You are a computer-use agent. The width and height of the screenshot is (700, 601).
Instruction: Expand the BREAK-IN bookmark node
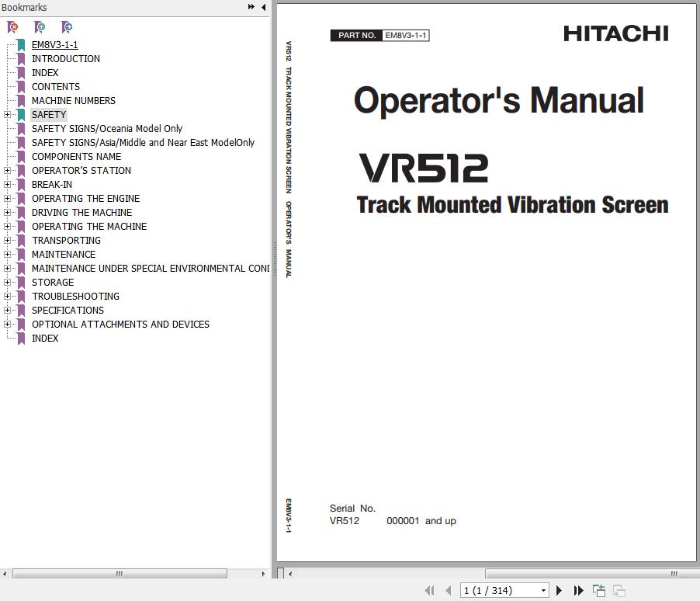[7, 184]
